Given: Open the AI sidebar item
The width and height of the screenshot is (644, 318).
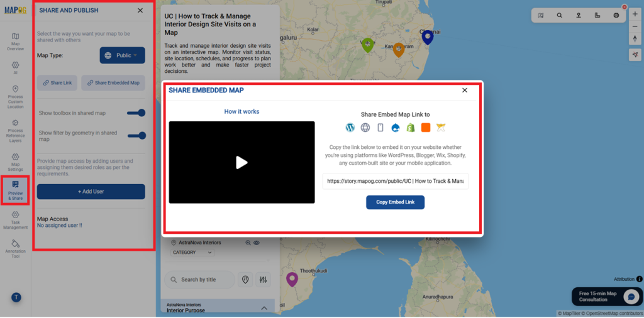Looking at the screenshot, I should pyautogui.click(x=15, y=68).
